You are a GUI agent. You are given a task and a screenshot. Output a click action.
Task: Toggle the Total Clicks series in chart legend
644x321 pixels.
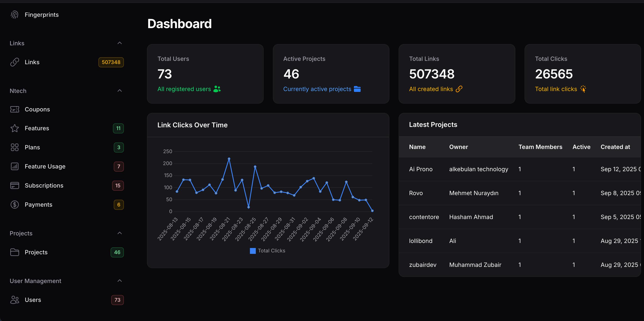click(267, 251)
